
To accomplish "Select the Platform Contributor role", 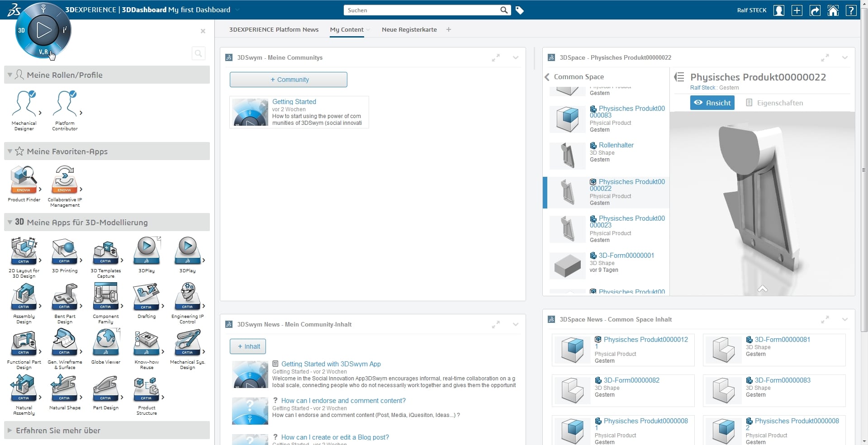I will point(65,104).
